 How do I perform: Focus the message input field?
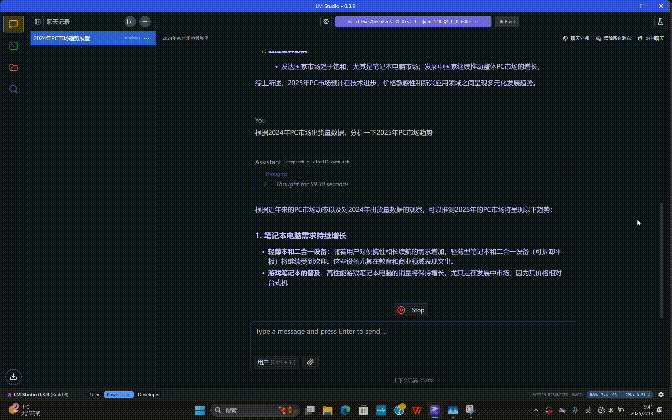[412, 332]
